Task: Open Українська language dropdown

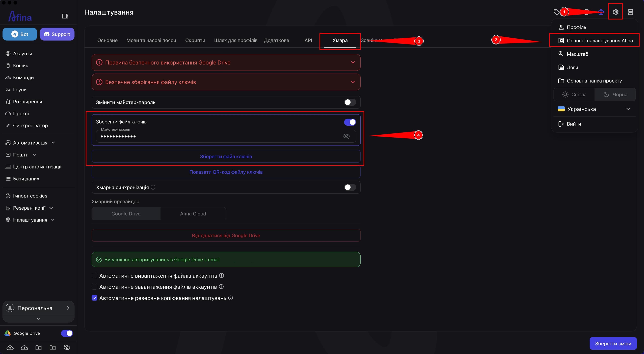Action: pos(594,109)
